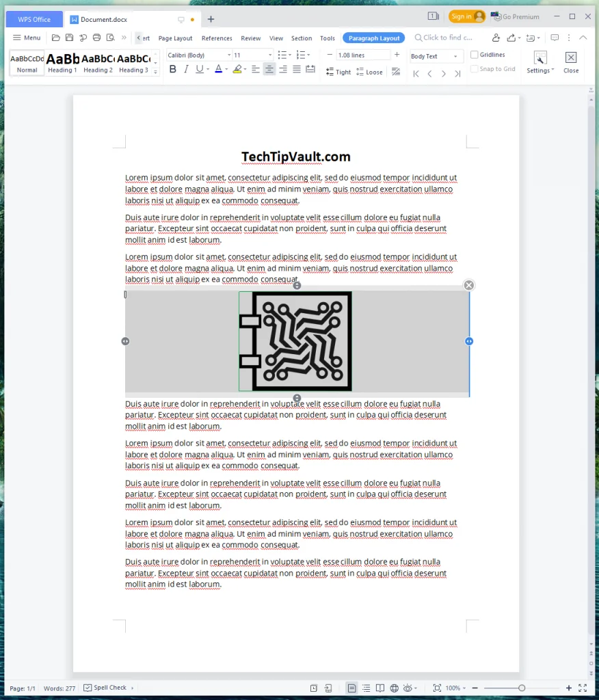Apply the Heading 1 style
This screenshot has width=599, height=700.
(x=62, y=63)
